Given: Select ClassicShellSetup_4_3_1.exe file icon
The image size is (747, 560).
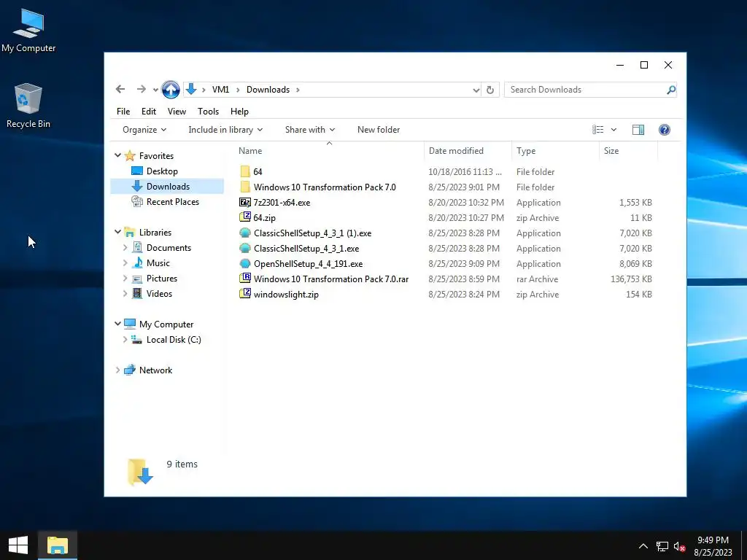Looking at the screenshot, I should [x=245, y=248].
